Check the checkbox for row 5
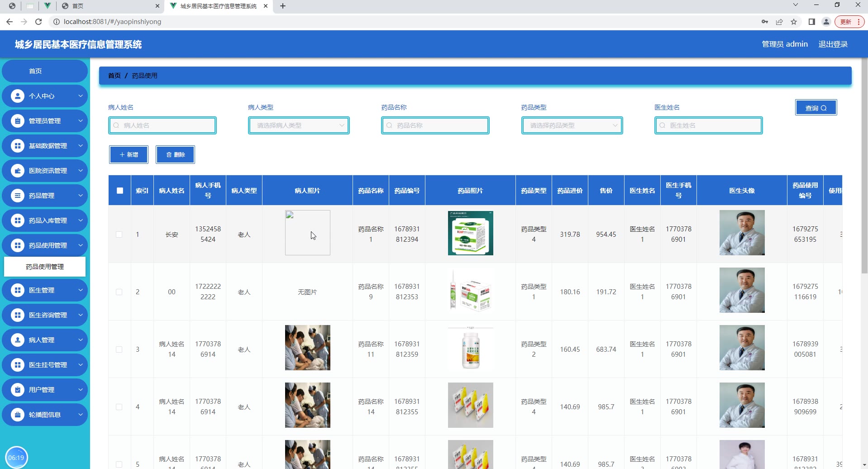The width and height of the screenshot is (868, 469). [119, 464]
